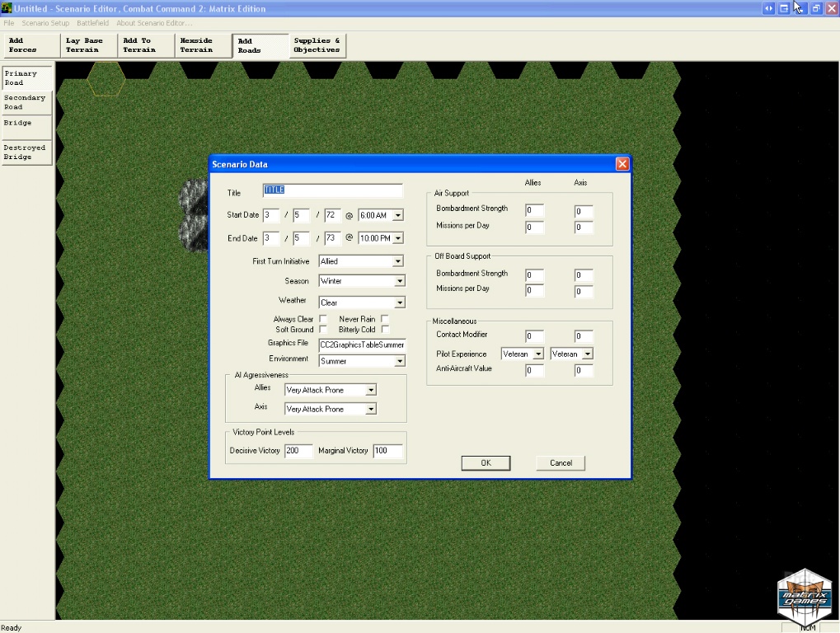Check the Bitterly Cold option

(385, 330)
